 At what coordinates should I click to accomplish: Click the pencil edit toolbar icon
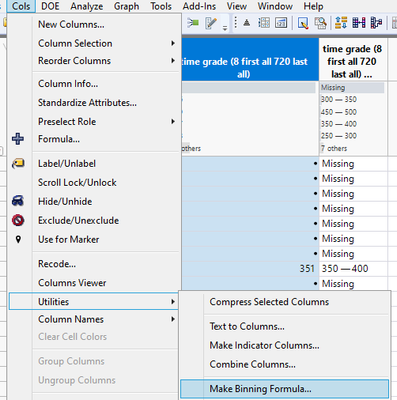[x=211, y=23]
